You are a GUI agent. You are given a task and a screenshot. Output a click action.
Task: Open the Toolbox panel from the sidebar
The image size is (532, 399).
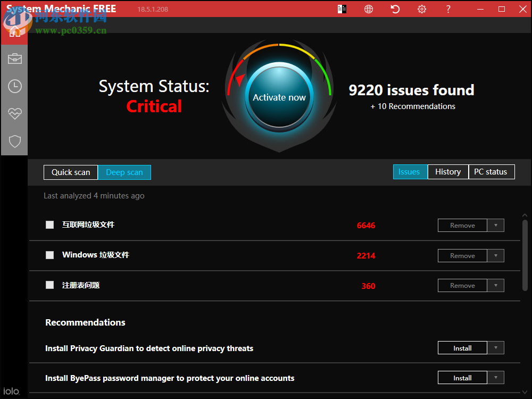14,59
